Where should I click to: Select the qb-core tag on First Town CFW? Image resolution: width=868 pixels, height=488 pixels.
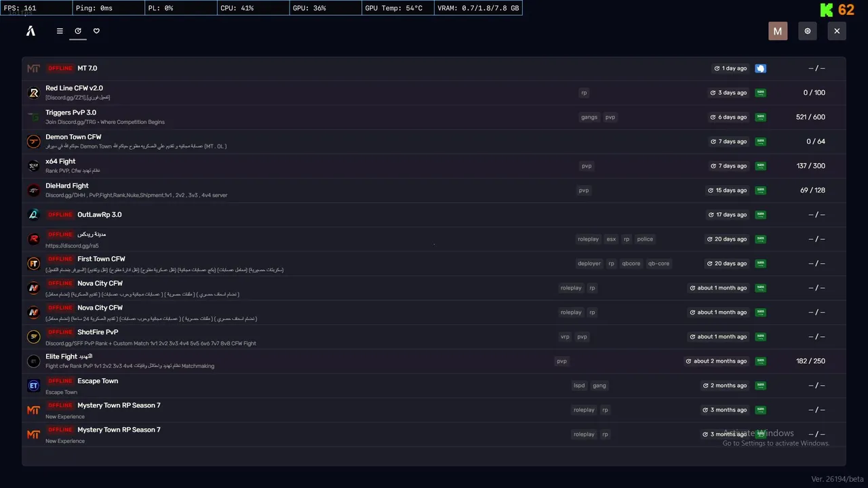pos(658,264)
